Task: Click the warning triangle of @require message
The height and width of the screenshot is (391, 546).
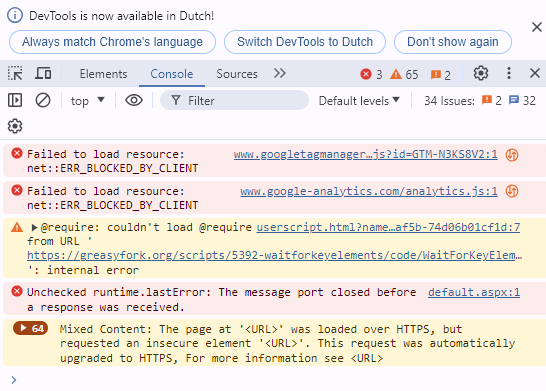Action: [x=17, y=227]
